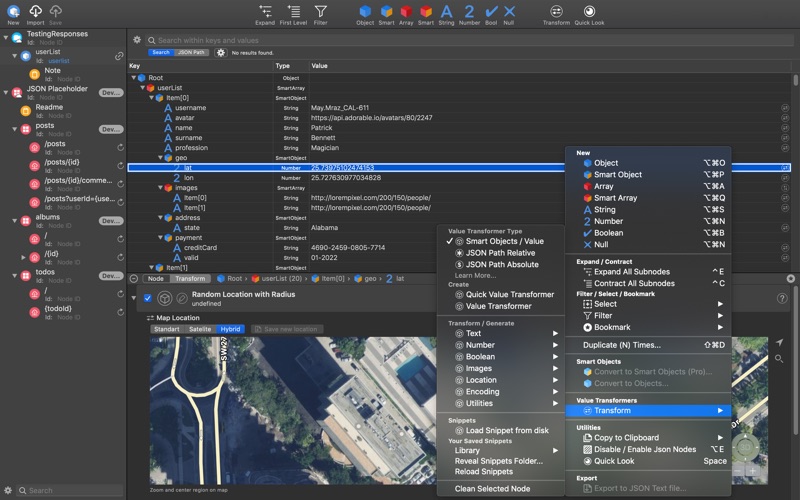The width and height of the screenshot is (800, 500).
Task: Click the Transform toolbar icon
Action: pyautogui.click(x=556, y=12)
